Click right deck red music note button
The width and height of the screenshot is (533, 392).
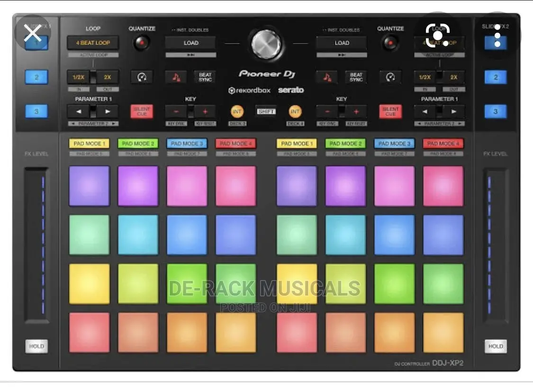tap(326, 77)
